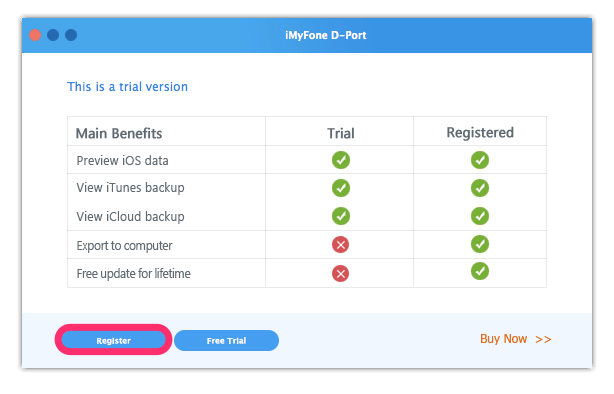Click the 'iMyFone D-Port' window title
The image size is (614, 394).
325,35
